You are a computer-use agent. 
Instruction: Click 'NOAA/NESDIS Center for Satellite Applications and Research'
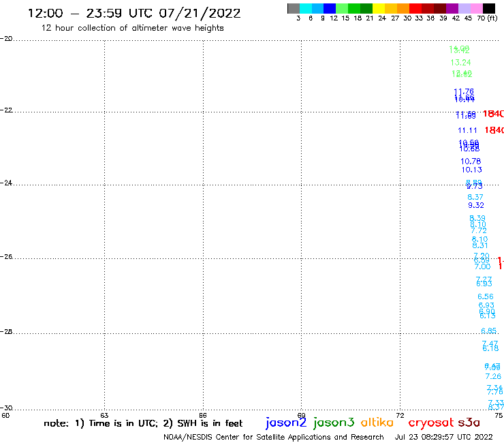point(274,438)
